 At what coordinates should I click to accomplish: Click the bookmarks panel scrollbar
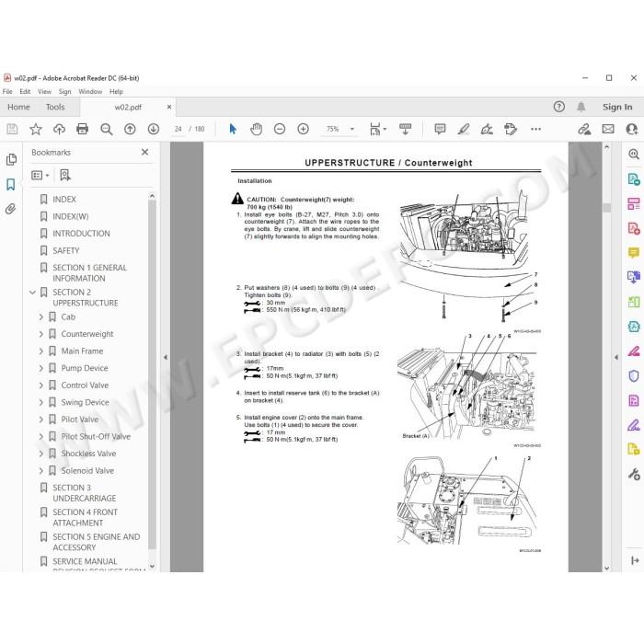pos(152,374)
